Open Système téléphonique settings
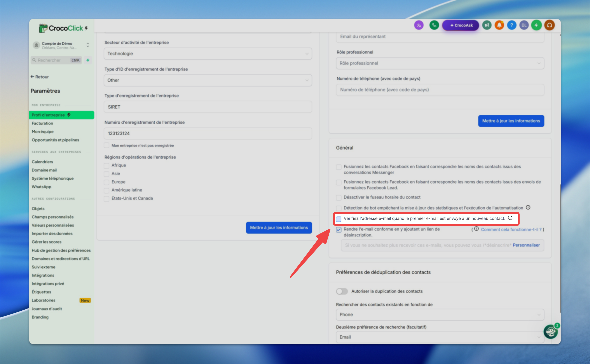The image size is (590, 364). coord(53,178)
